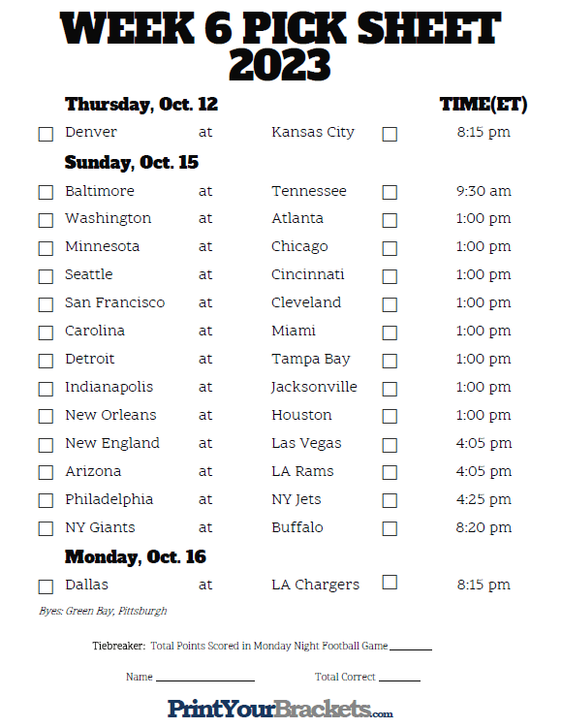562x728 pixels.
Task: Mark the LA Rams checkbox
Action: point(390,472)
